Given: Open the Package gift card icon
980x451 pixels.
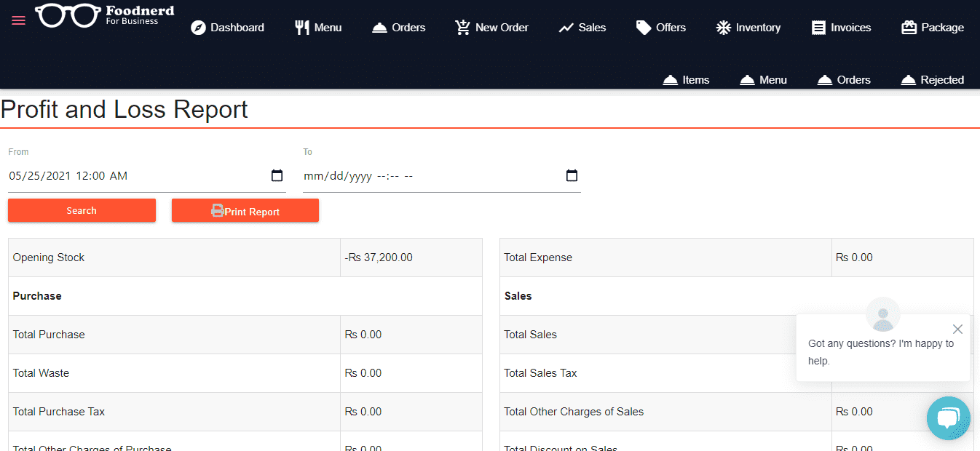Looking at the screenshot, I should tap(909, 28).
